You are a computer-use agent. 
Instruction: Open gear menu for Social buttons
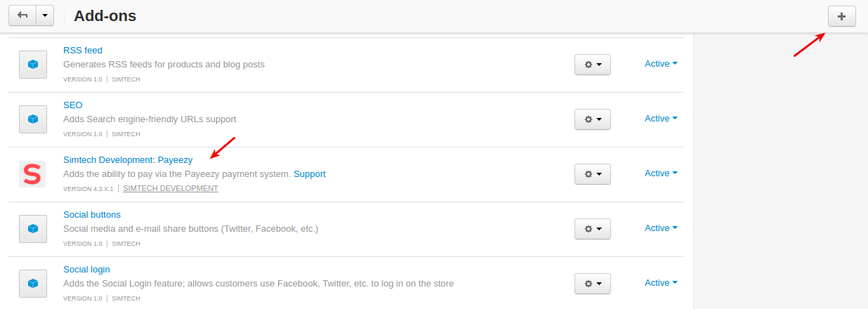point(593,229)
